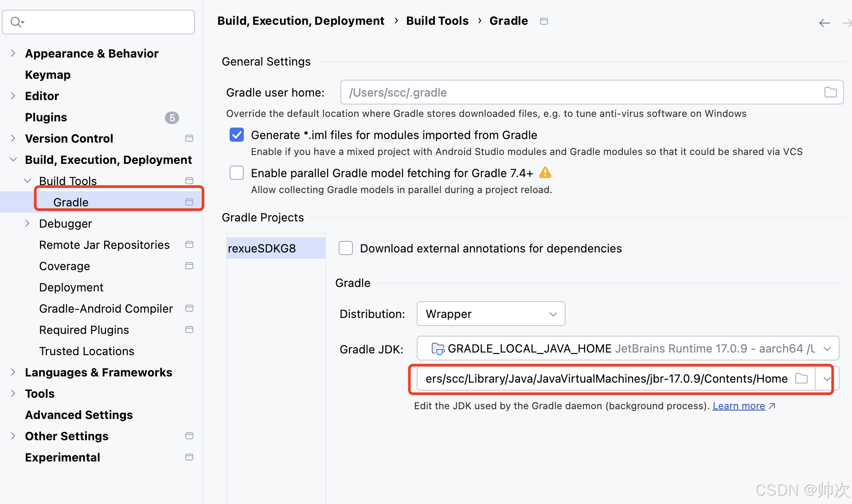
Task: Open the Distribution Wrapper dropdown
Action: tap(491, 314)
